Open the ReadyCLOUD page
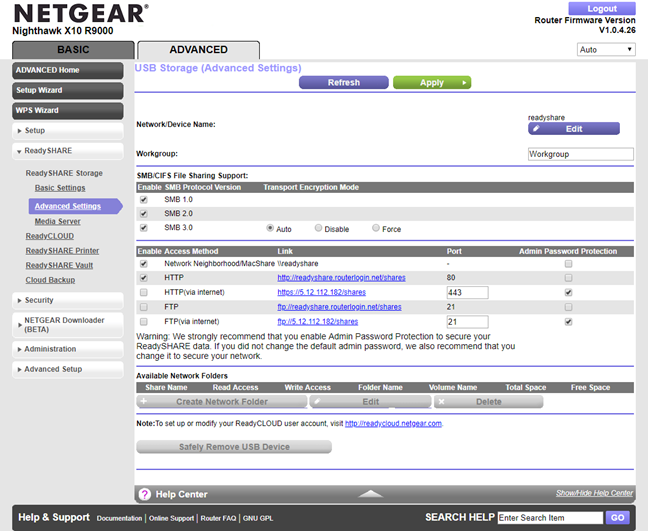Screen dimensions: 648x531 (x=50, y=236)
